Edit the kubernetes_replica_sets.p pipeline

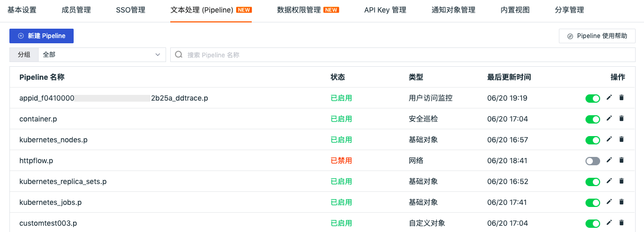pos(609,181)
